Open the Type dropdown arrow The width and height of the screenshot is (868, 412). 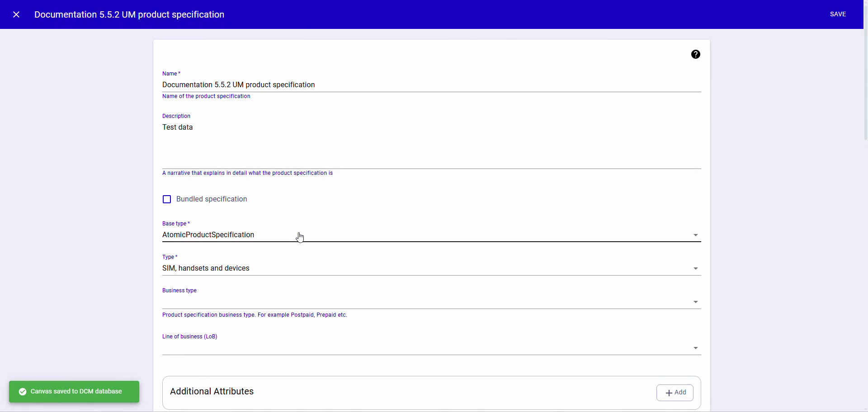point(695,268)
